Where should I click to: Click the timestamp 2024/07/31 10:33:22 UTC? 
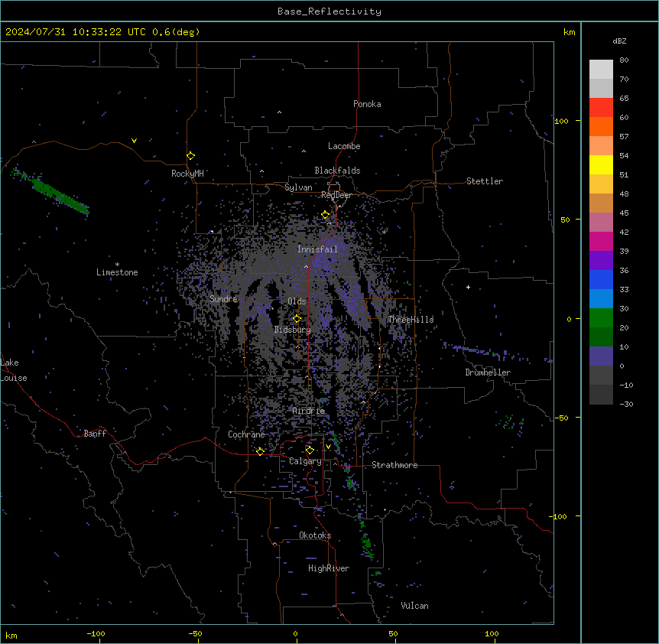[x=76, y=32]
